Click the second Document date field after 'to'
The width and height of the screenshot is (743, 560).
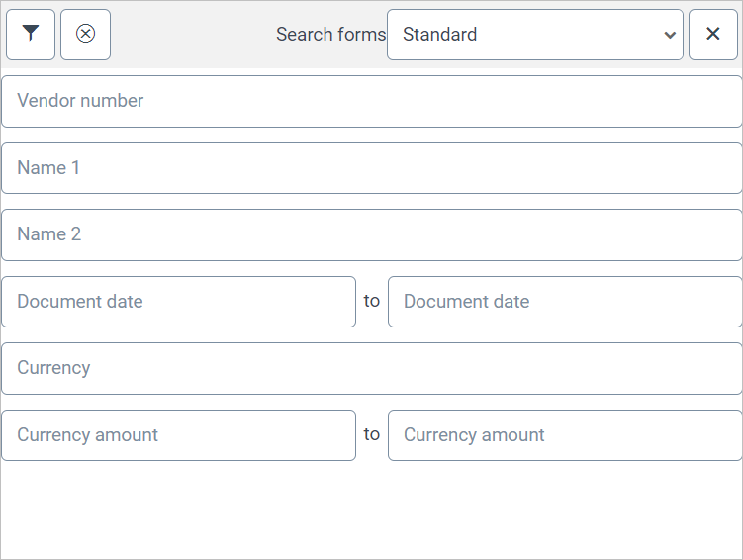tap(564, 302)
